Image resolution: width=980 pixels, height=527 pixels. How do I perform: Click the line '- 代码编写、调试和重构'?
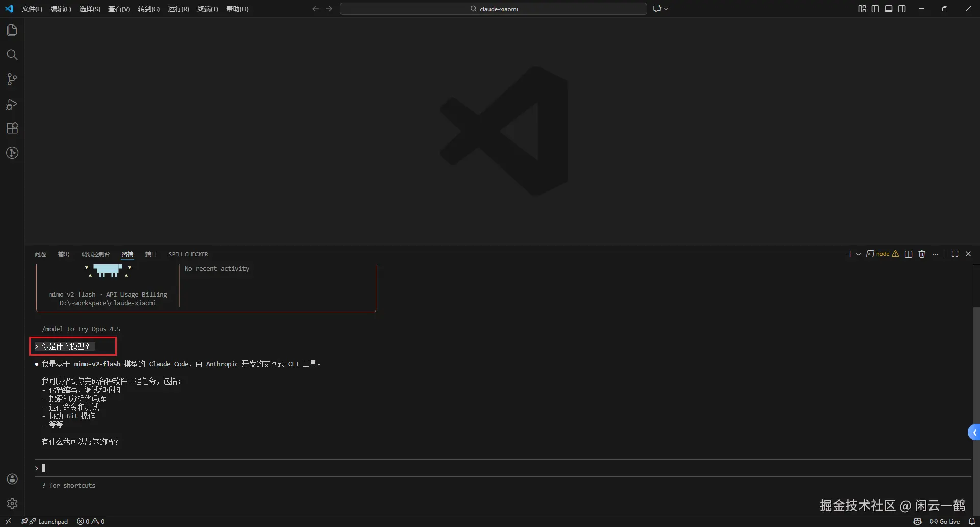(81, 390)
